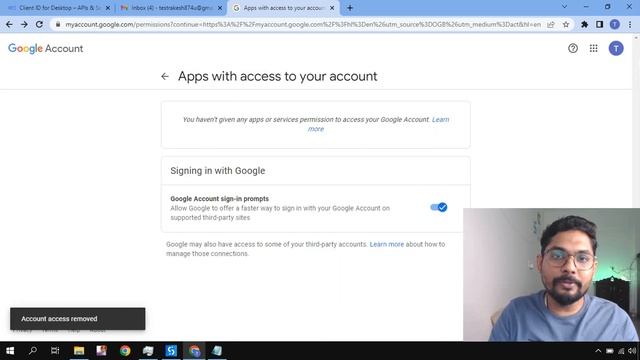640x360 pixels.
Task: Open Windows taskbar search
Action: point(33,351)
